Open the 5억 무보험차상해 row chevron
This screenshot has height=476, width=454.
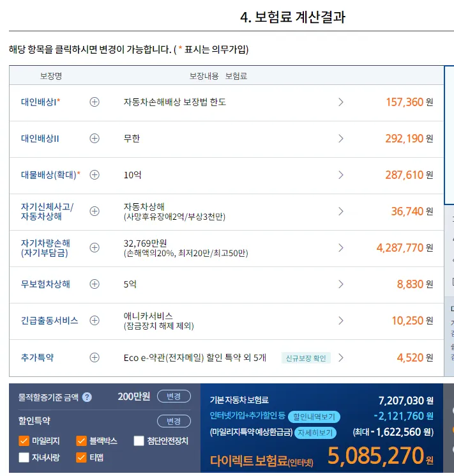click(341, 284)
